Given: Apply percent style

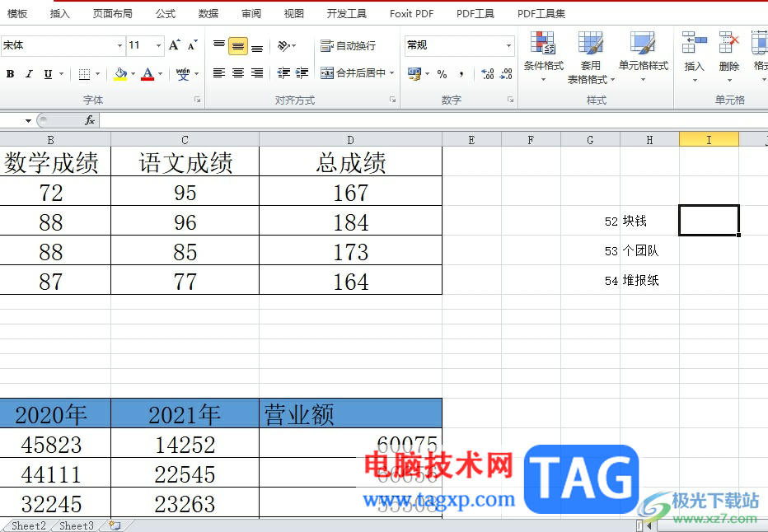Looking at the screenshot, I should pos(443,74).
